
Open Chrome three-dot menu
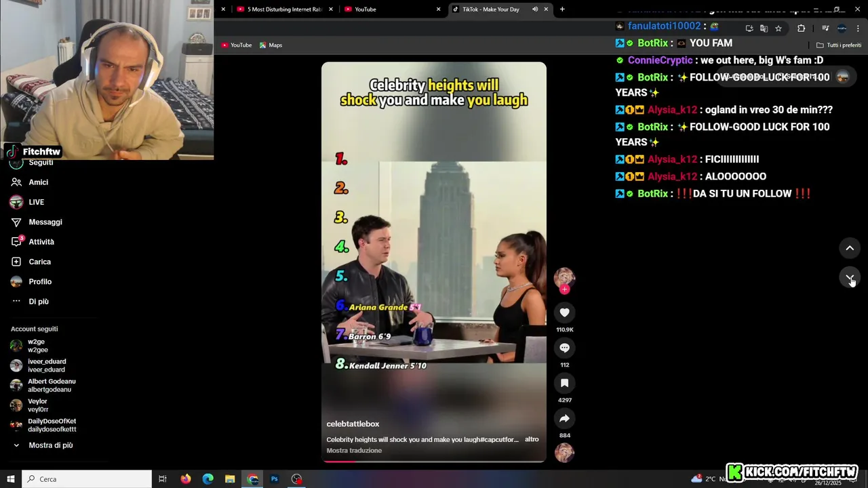(x=859, y=28)
